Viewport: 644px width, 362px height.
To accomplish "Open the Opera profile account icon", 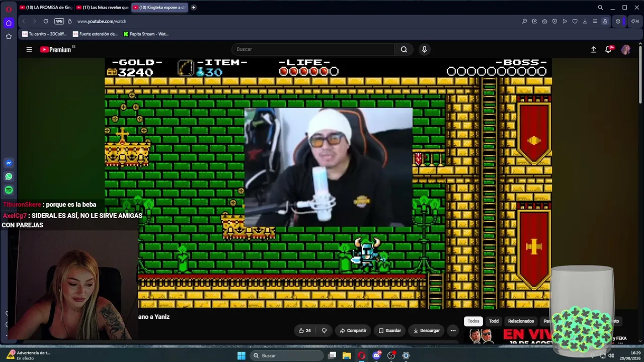I will point(605,21).
